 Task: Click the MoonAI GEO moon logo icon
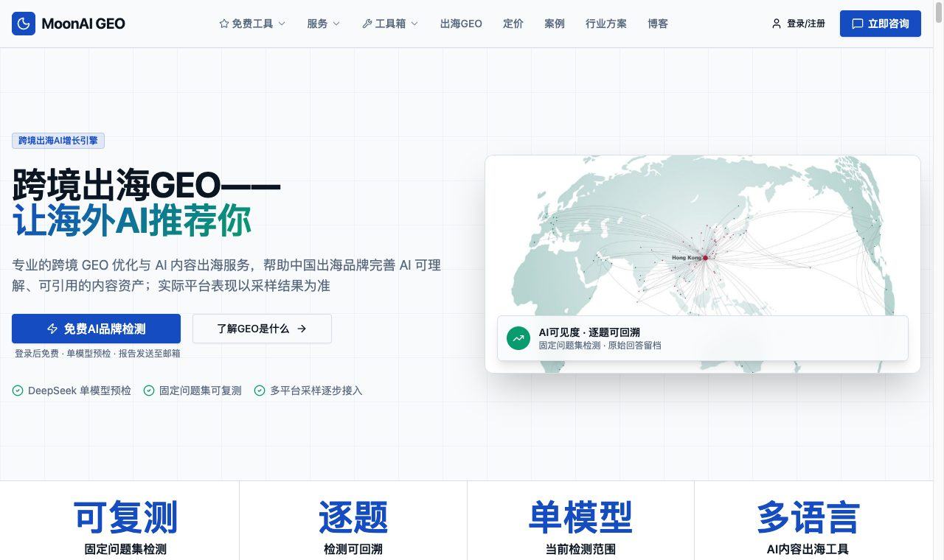[x=24, y=24]
